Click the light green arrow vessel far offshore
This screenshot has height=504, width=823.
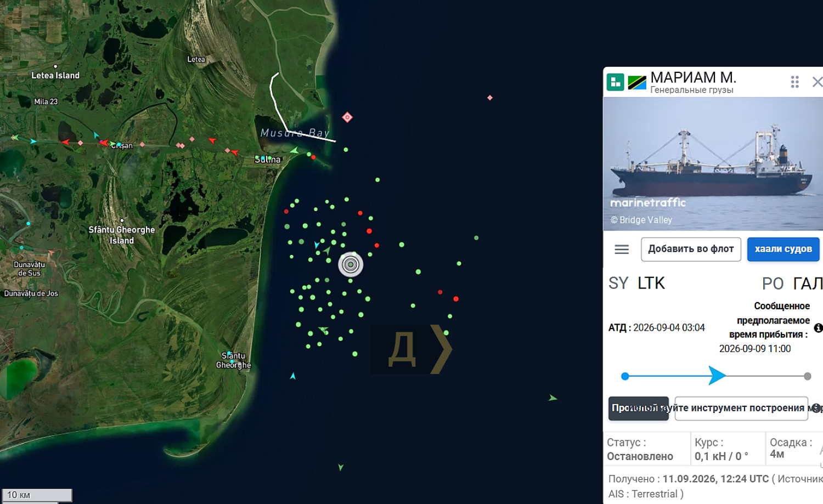point(553,398)
